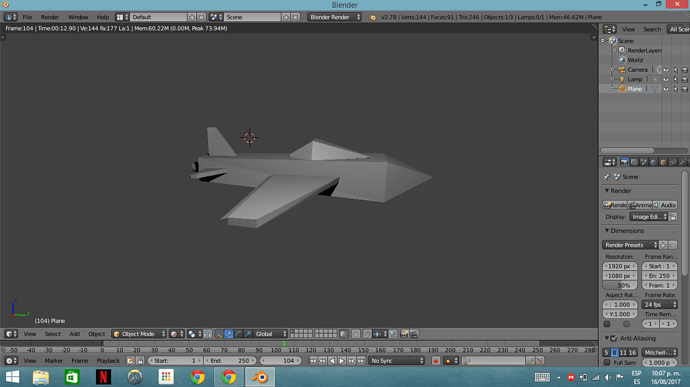Toggle visibility eye of Camera object

[666, 70]
